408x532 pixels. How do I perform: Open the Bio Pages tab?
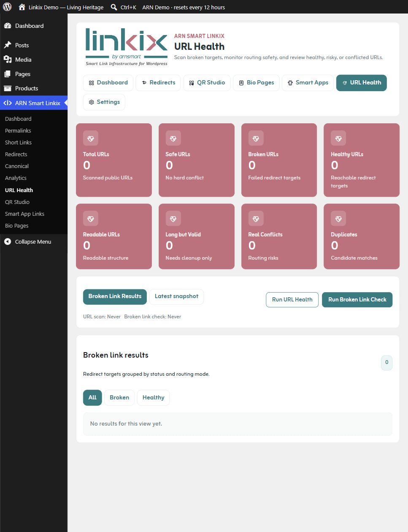coord(256,83)
